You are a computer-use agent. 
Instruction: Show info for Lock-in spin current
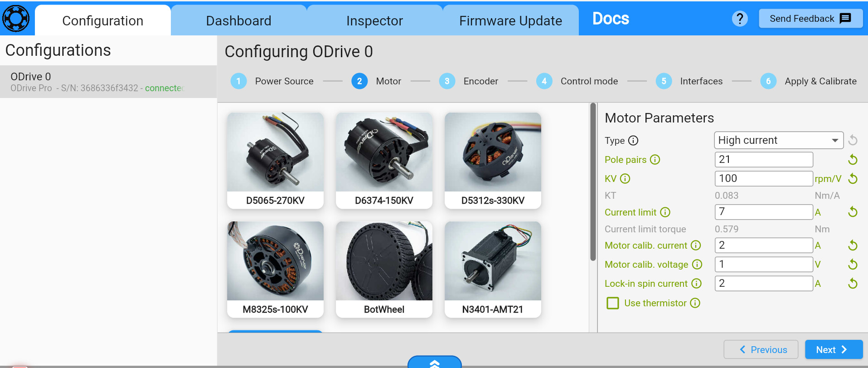[697, 284]
